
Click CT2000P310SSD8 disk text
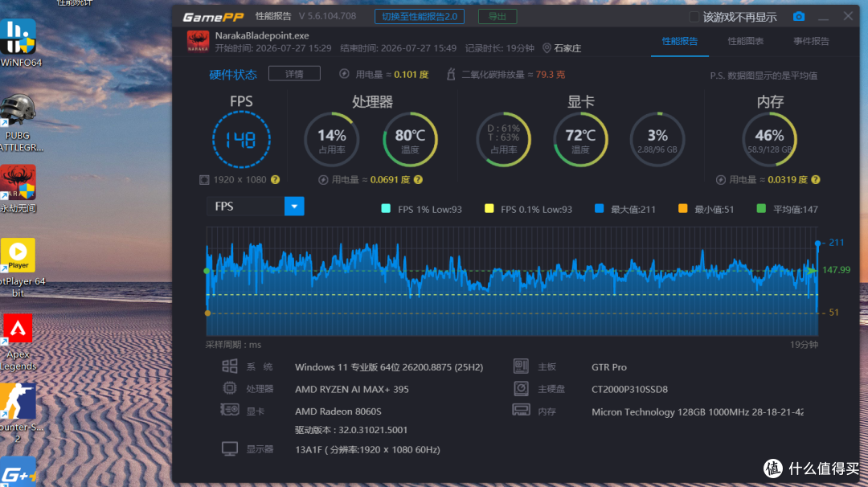pyautogui.click(x=629, y=389)
